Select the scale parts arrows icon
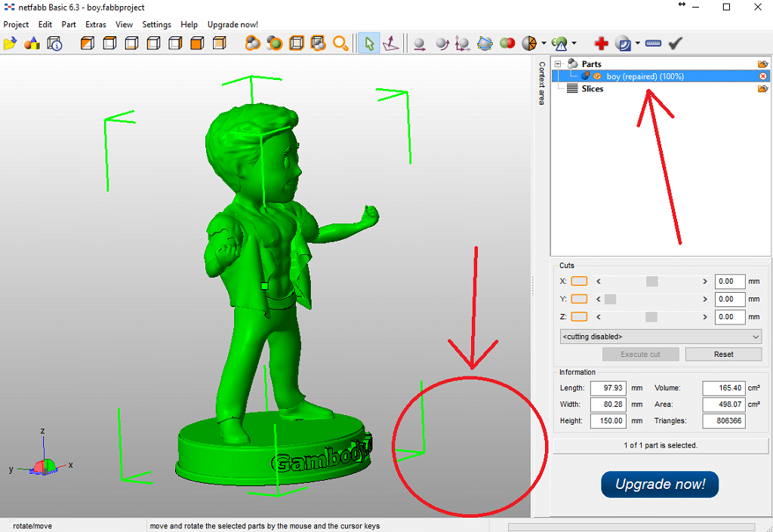The image size is (773, 532). tap(463, 44)
